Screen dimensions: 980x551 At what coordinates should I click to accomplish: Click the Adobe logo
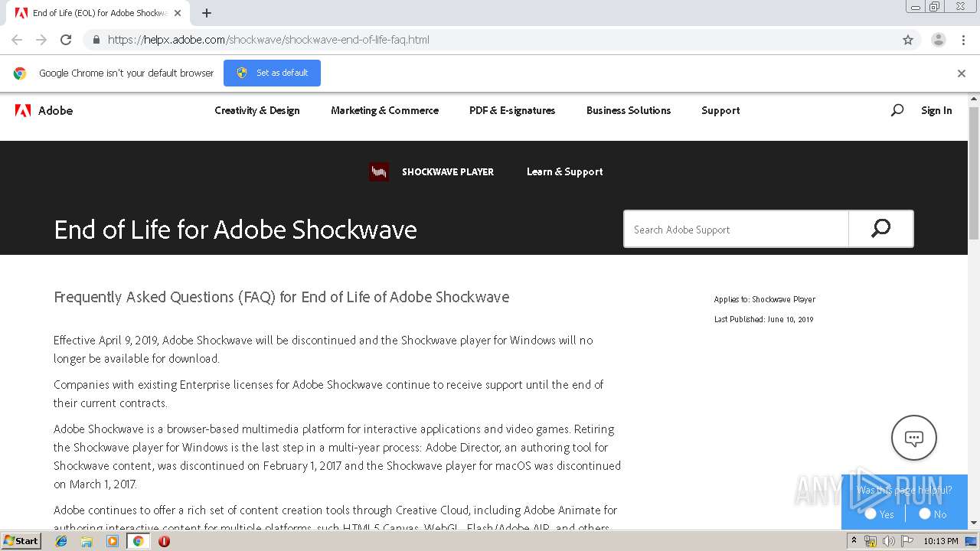tap(44, 110)
